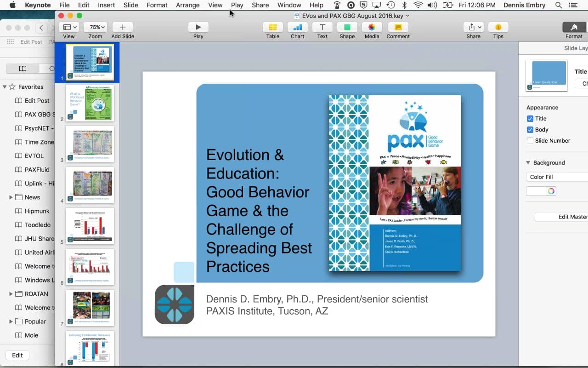Open the EVTOL bookmark in Safari sidebar
Screen dimensions: 588x368
coord(34,155)
